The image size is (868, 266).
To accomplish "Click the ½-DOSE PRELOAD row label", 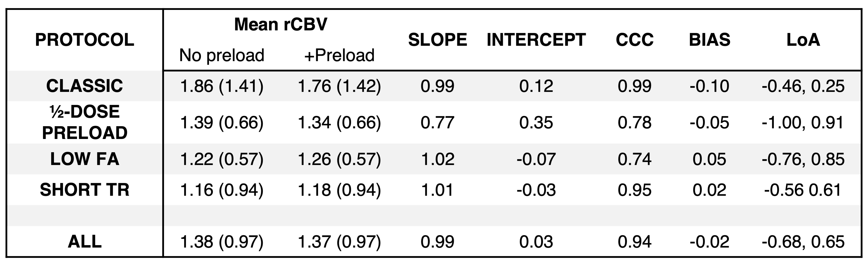I will click(x=85, y=122).
